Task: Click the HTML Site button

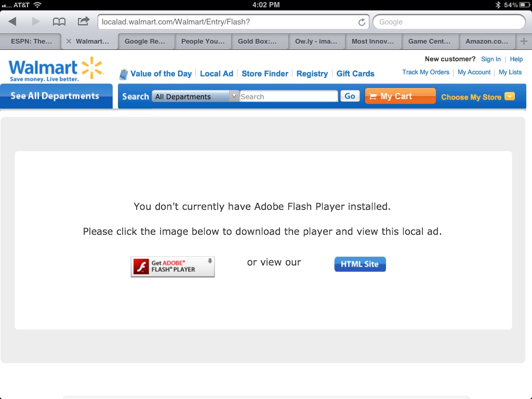Action: 360,264
